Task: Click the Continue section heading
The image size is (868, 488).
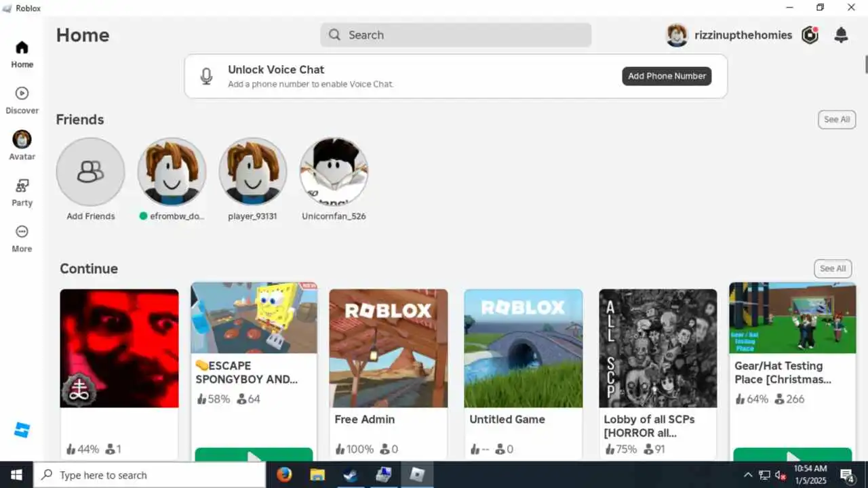Action: [x=89, y=268]
